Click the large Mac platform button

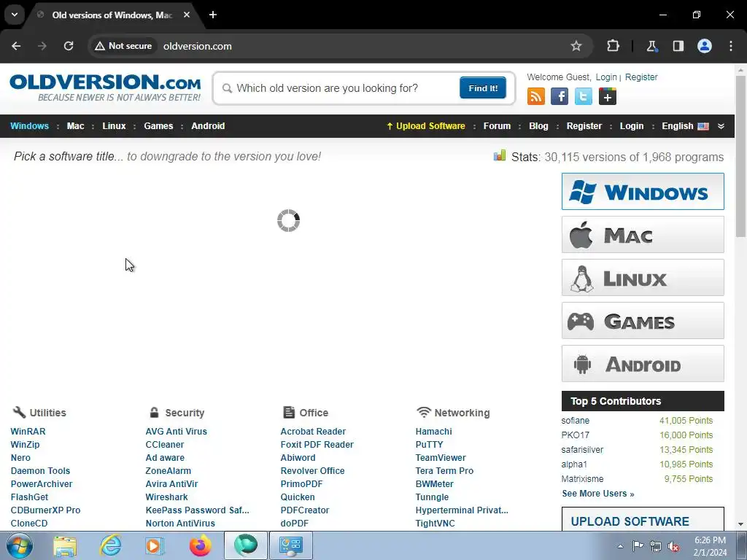click(643, 235)
